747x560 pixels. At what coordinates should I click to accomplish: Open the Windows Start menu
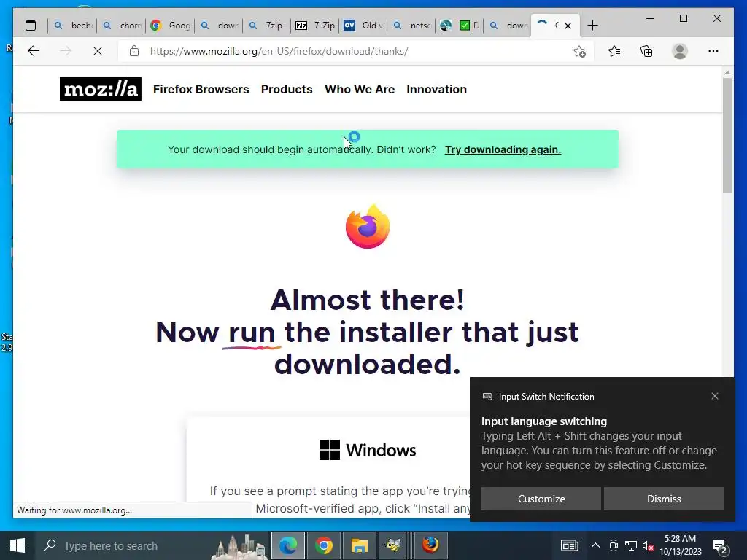pyautogui.click(x=18, y=545)
